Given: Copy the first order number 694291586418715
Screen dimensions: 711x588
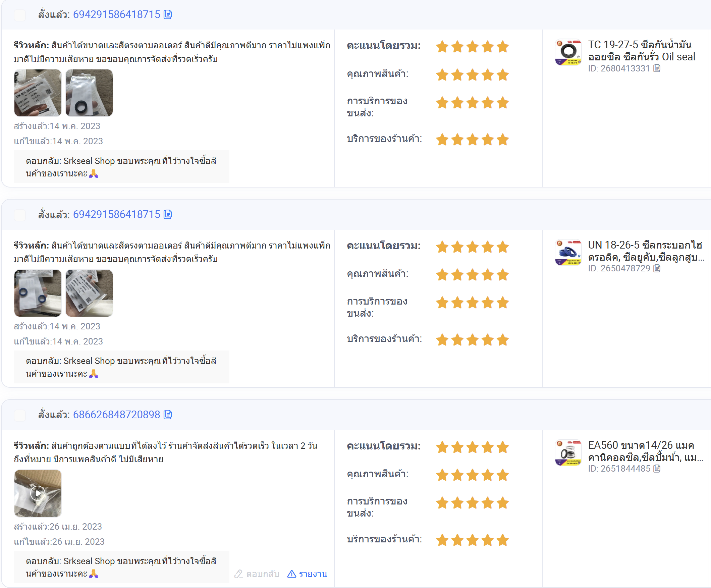Looking at the screenshot, I should tap(168, 14).
